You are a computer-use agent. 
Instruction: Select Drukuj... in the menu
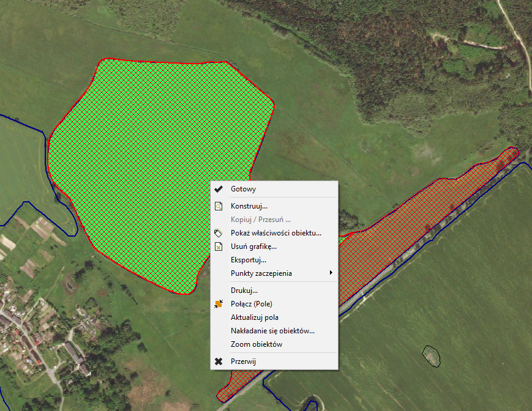pos(274,291)
